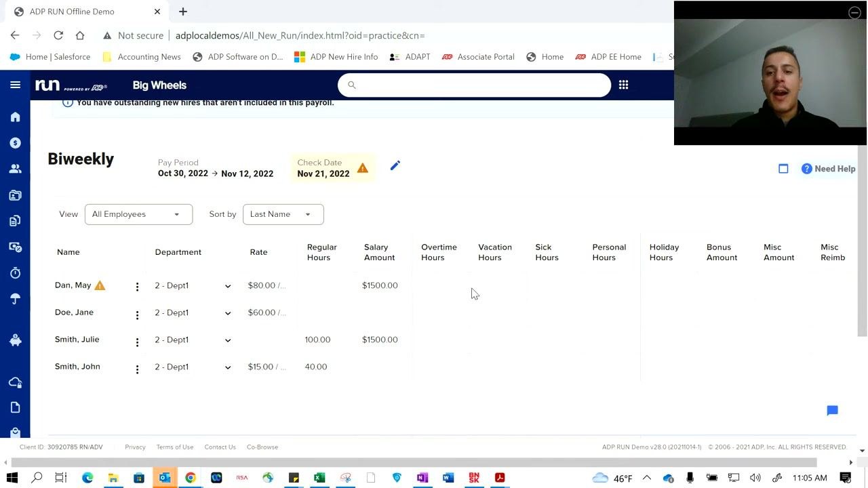Open the Privacy footer link
Viewport: 868px width, 488px height.
tap(135, 447)
